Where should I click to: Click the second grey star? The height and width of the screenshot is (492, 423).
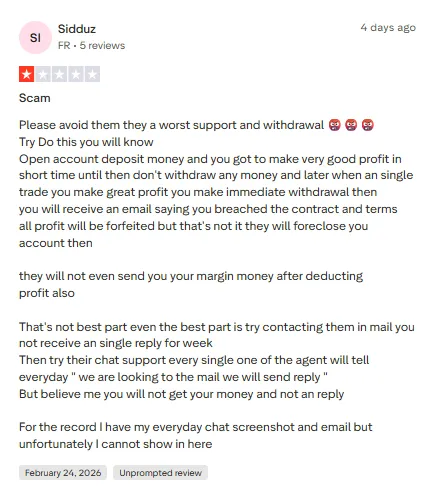[x=43, y=74]
